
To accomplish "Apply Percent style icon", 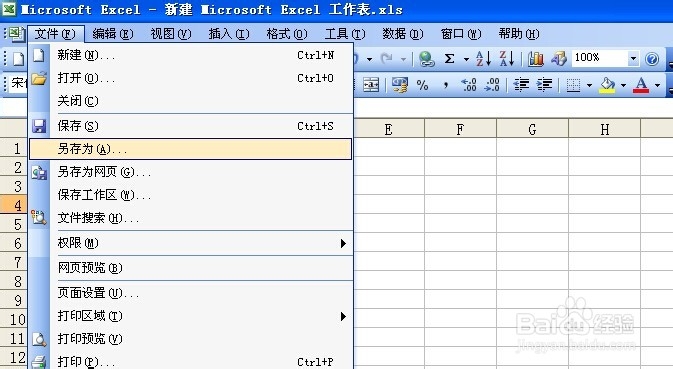I will coord(422,85).
